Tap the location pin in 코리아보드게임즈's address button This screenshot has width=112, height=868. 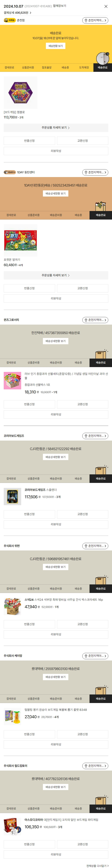(86, 436)
